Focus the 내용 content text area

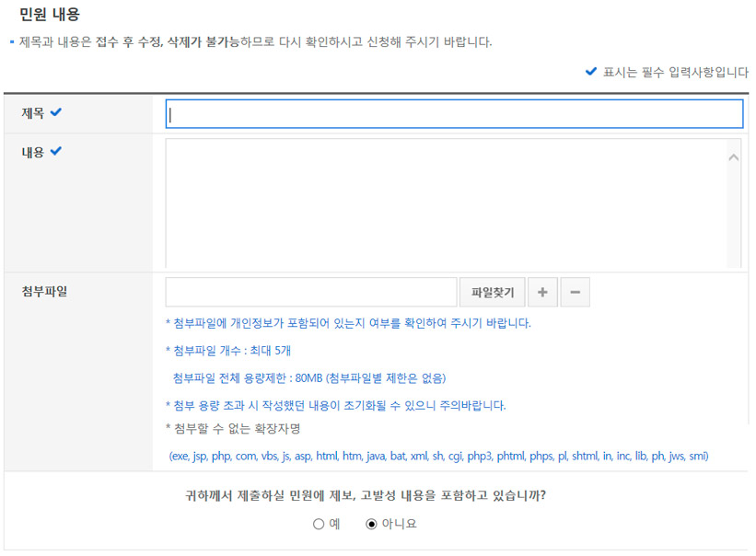click(444, 203)
